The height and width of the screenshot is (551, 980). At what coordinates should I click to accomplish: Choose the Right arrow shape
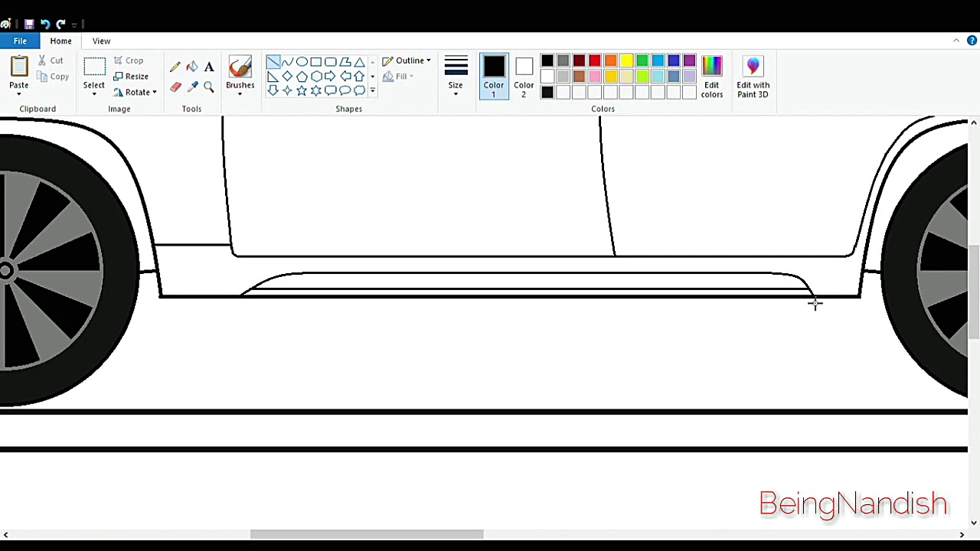click(331, 77)
